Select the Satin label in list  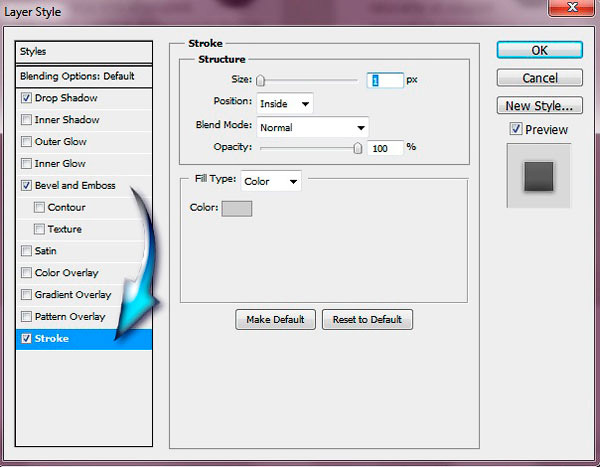point(46,251)
